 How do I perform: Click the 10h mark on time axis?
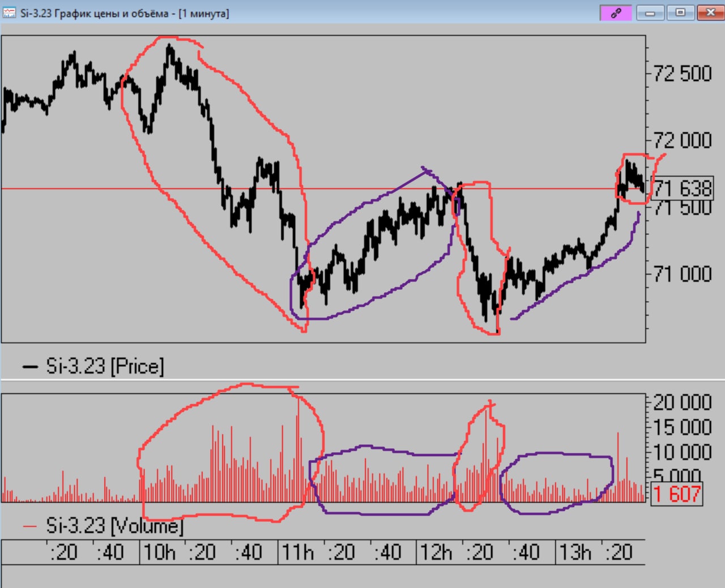pyautogui.click(x=159, y=552)
